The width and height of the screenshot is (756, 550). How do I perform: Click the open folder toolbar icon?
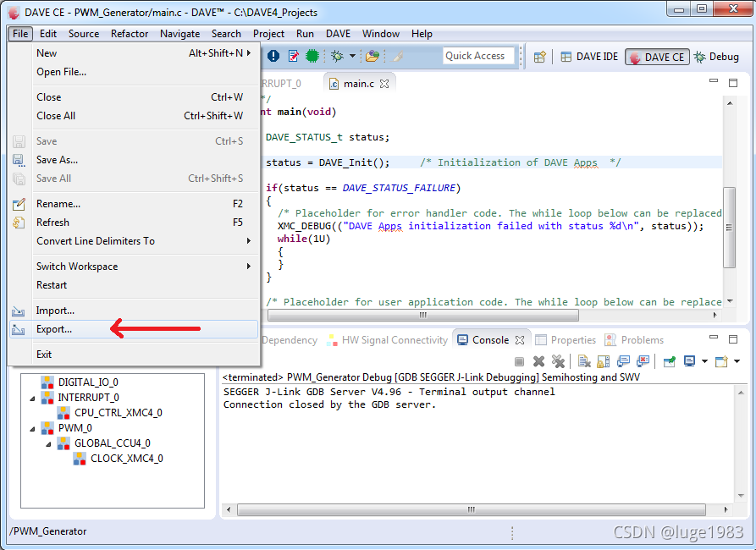tap(372, 56)
